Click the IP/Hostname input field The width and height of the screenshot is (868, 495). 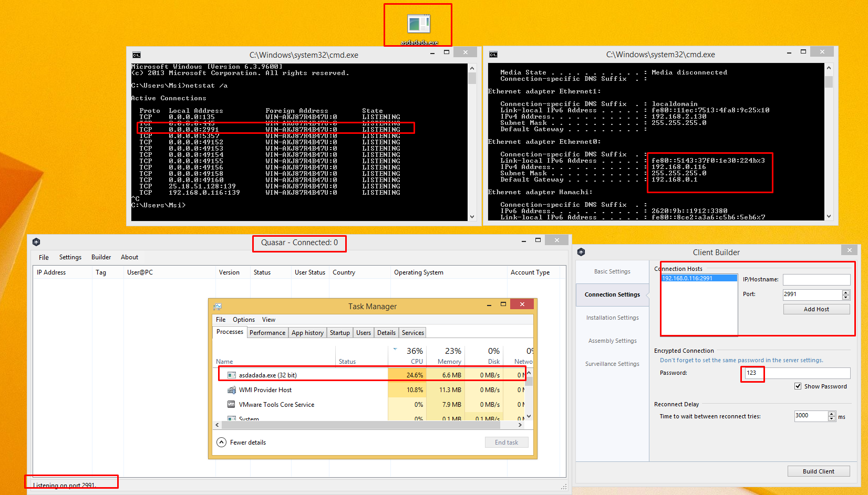pyautogui.click(x=817, y=279)
